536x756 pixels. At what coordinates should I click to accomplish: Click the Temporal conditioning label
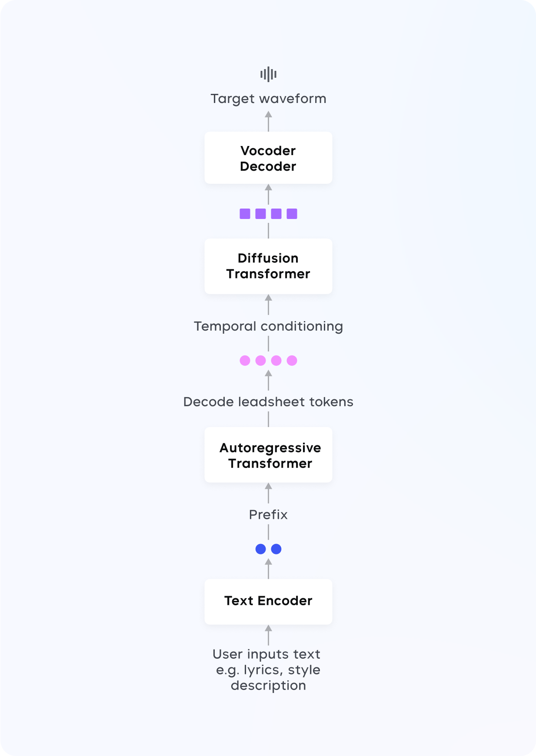coord(268,326)
